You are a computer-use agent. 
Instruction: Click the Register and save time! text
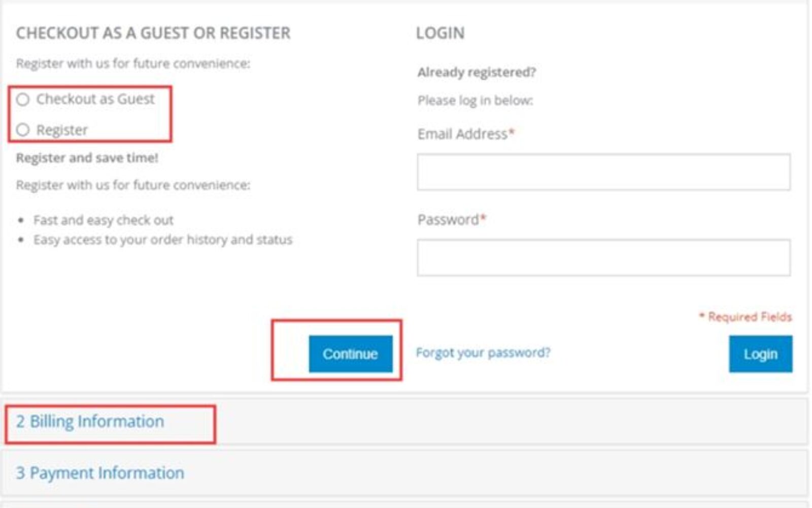coord(87,158)
